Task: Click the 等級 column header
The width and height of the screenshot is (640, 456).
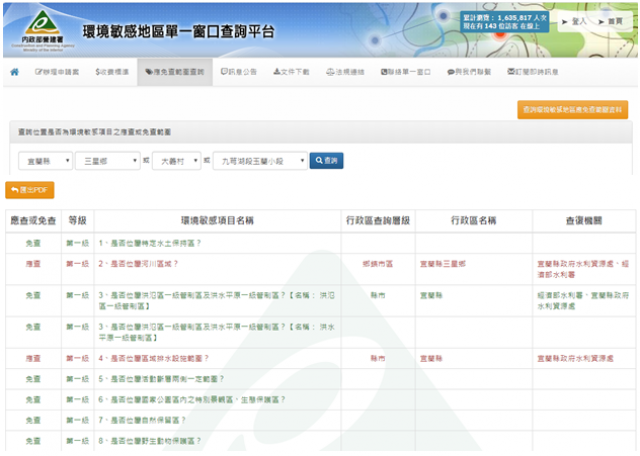Action: 78,220
